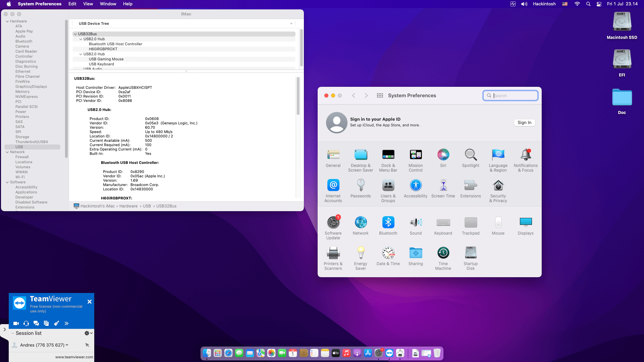Go back in System Preferences
The width and height of the screenshot is (644, 362).
point(354,96)
